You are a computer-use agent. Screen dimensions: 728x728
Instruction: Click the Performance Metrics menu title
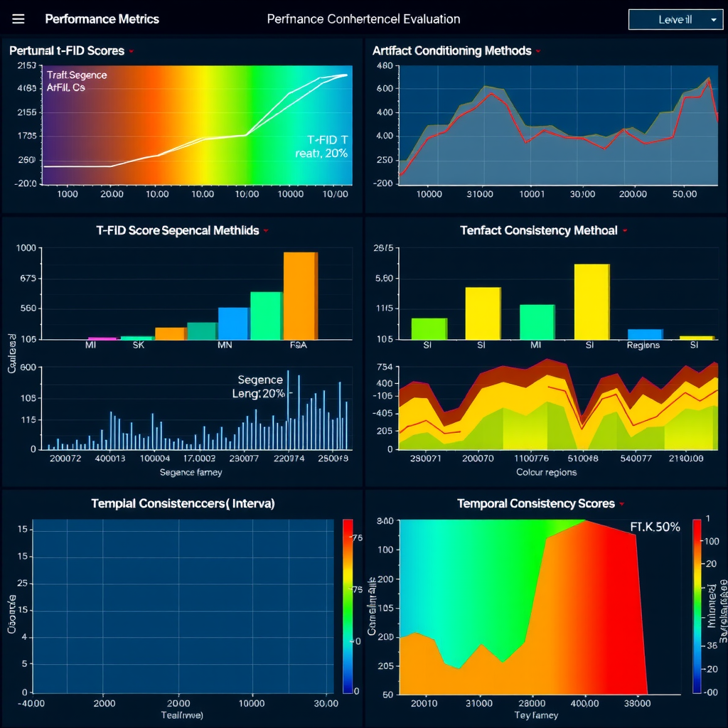102,19
